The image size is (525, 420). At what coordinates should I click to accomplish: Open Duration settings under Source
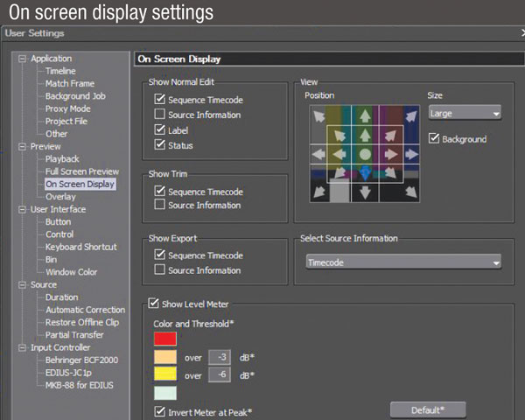pyautogui.click(x=62, y=297)
